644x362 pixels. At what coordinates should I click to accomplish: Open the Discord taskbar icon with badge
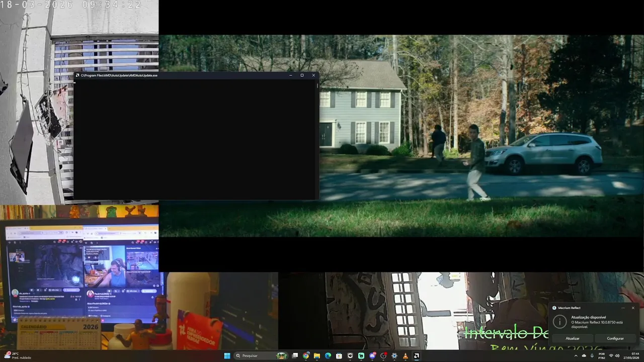pyautogui.click(x=372, y=355)
